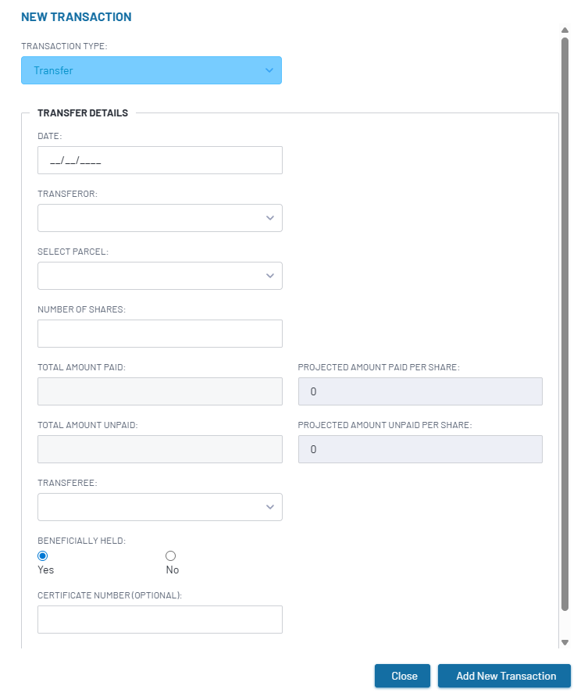Click the Transferee chevron icon
The height and width of the screenshot is (700, 588).
(270, 507)
